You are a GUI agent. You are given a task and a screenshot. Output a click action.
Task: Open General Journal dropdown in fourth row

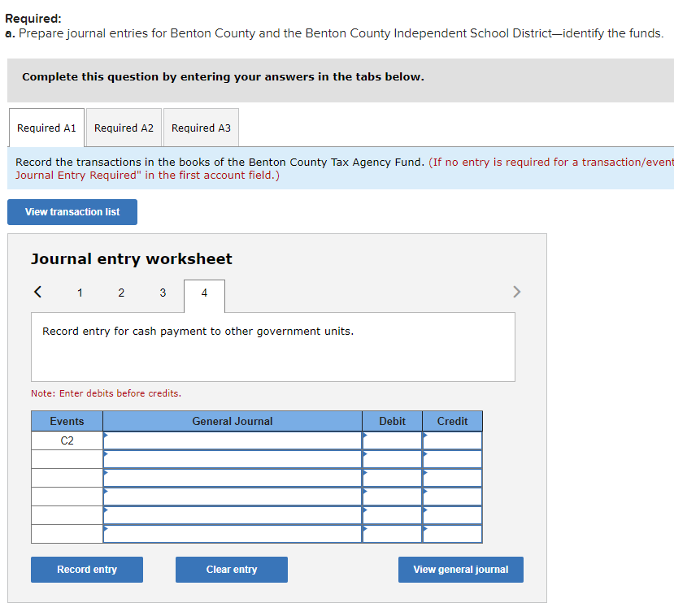(x=233, y=497)
